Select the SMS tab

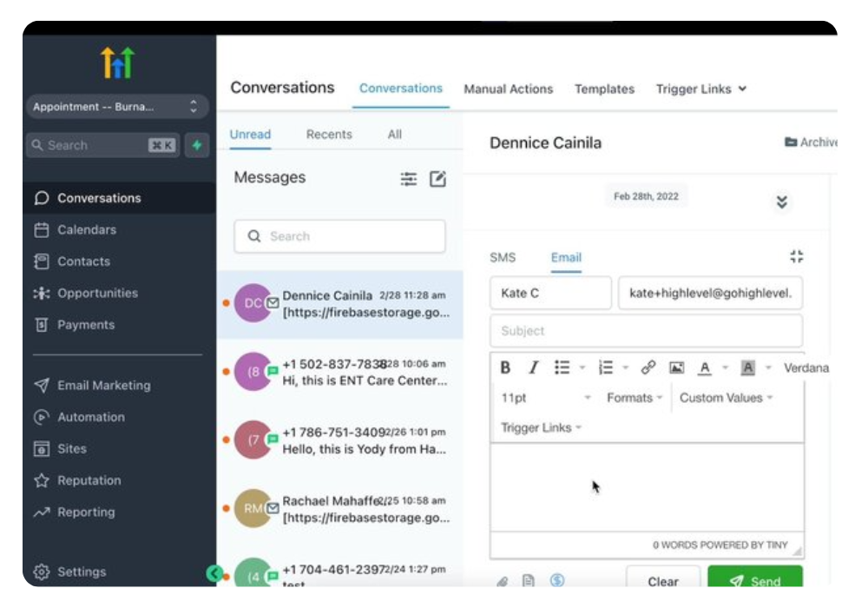coord(503,257)
